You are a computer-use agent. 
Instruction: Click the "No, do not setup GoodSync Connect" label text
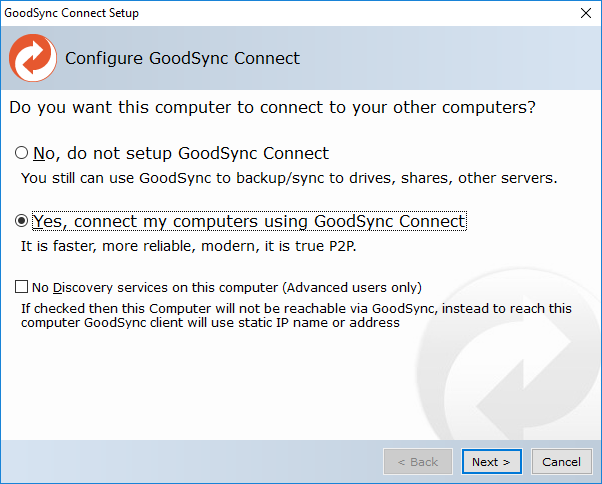181,154
